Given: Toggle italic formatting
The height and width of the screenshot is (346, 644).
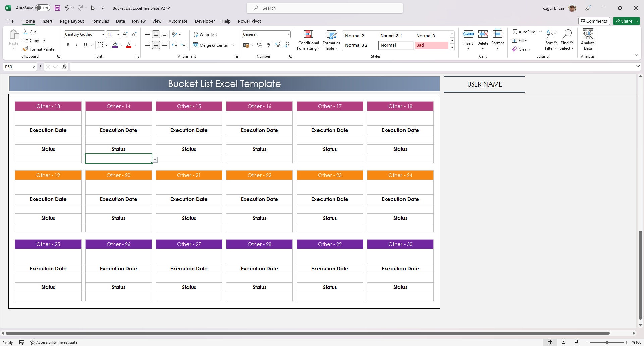Looking at the screenshot, I should (76, 45).
